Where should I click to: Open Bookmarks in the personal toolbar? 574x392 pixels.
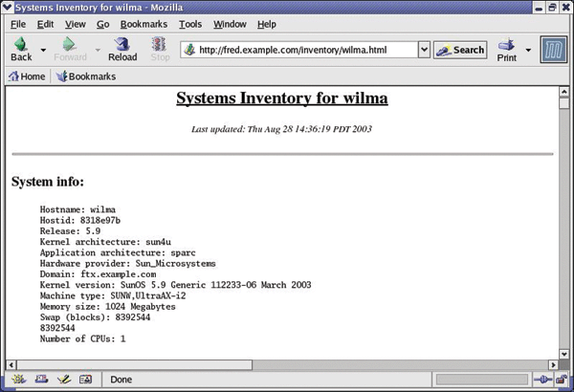click(86, 76)
